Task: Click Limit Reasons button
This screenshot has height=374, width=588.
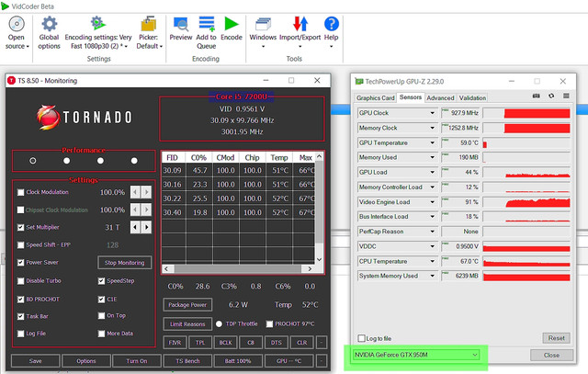Action: [187, 323]
